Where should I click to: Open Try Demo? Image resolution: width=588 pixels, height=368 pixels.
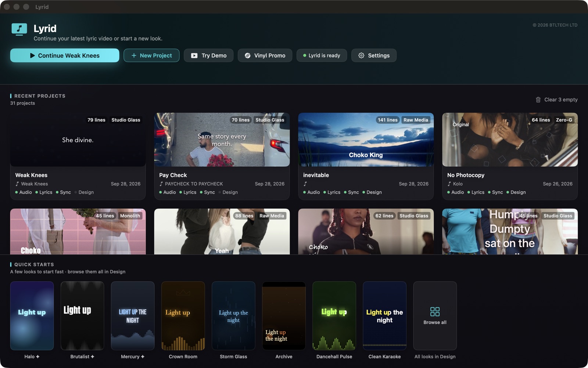coord(208,56)
